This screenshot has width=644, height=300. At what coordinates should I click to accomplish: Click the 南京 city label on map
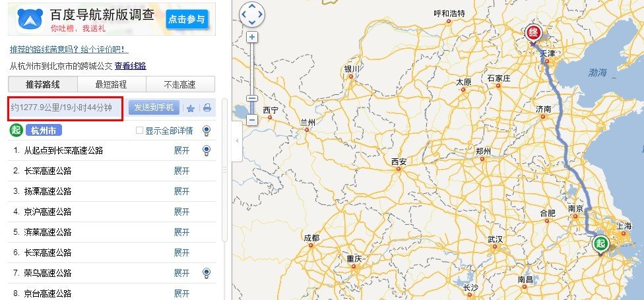coord(575,208)
